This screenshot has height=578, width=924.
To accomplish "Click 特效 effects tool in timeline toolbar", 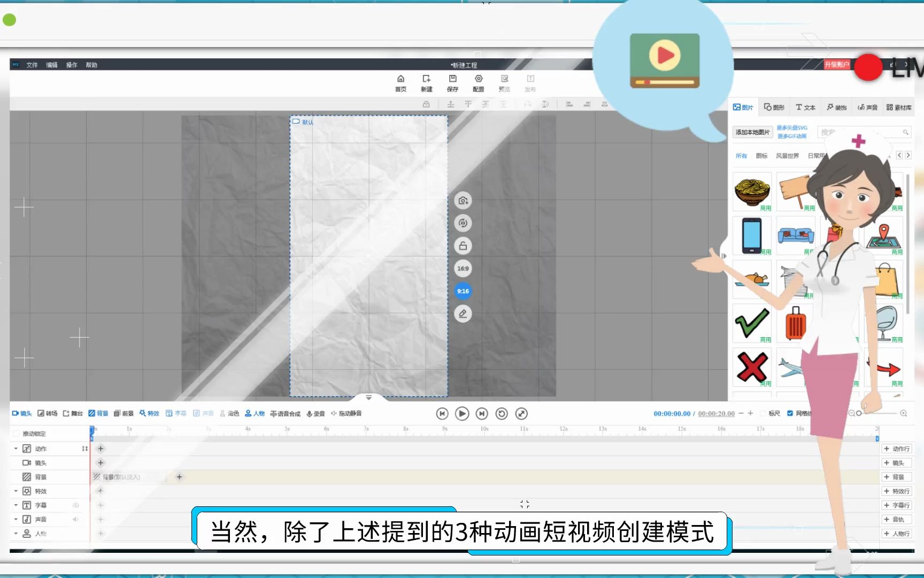I will 149,413.
